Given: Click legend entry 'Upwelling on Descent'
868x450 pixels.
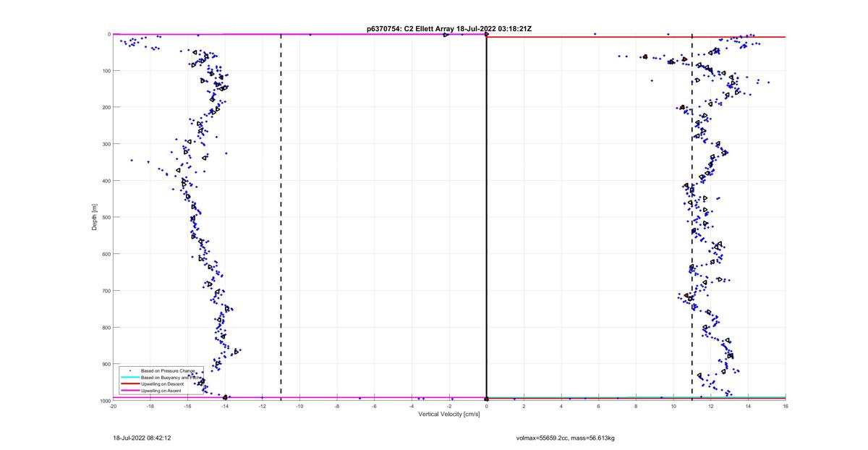Looking at the screenshot, I should (x=163, y=384).
